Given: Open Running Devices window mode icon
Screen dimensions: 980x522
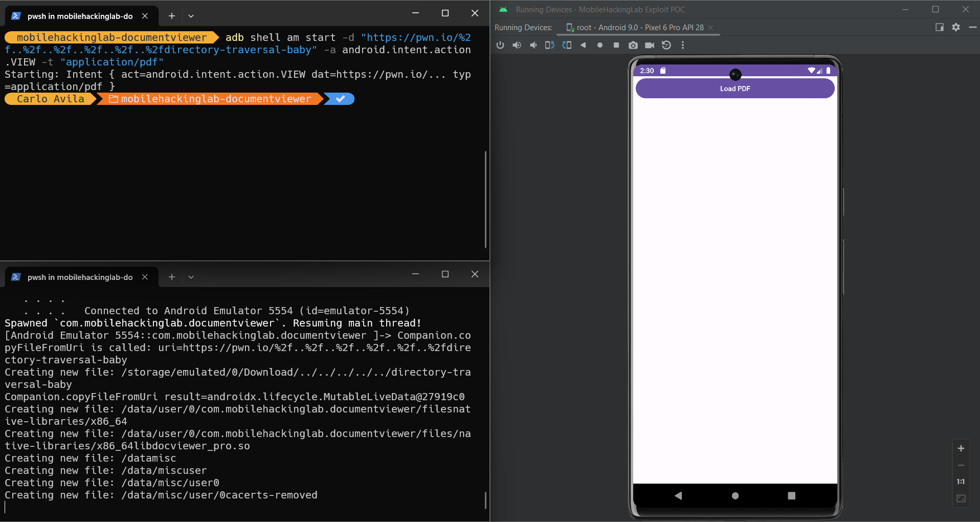Looking at the screenshot, I should [x=940, y=27].
